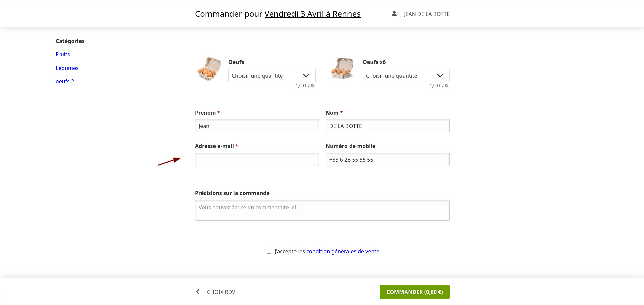
Task: Open the condition générales de vente link
Action: (342, 251)
